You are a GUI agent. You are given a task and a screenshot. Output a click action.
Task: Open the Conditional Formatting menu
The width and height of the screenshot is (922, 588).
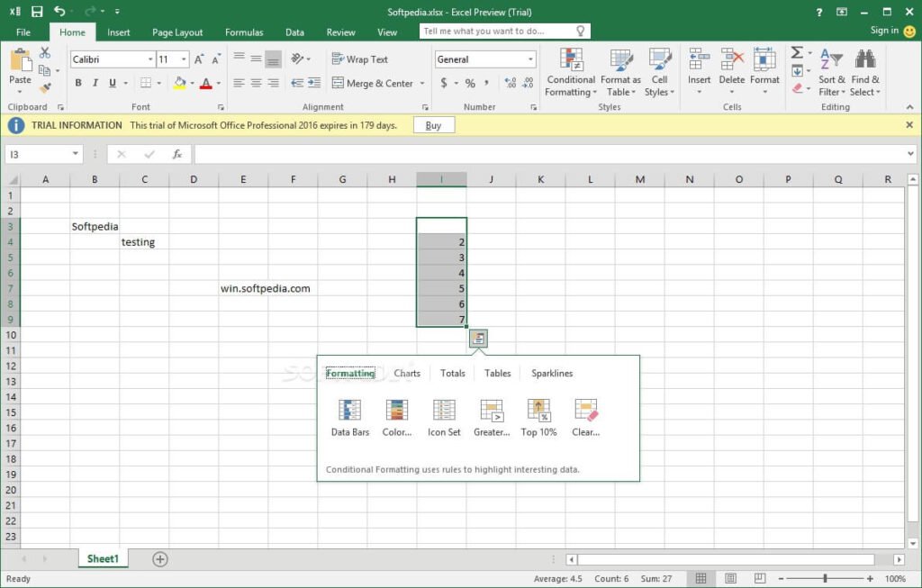pos(570,72)
